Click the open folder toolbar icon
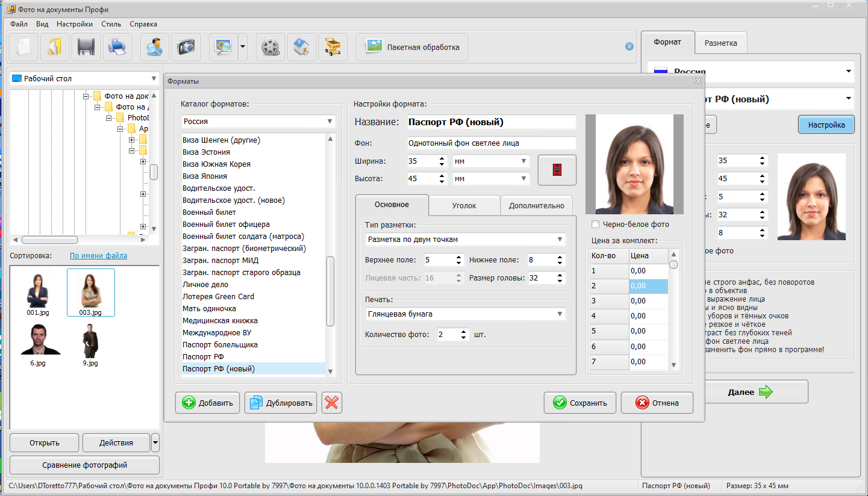Image resolution: width=868 pixels, height=496 pixels. coord(55,47)
